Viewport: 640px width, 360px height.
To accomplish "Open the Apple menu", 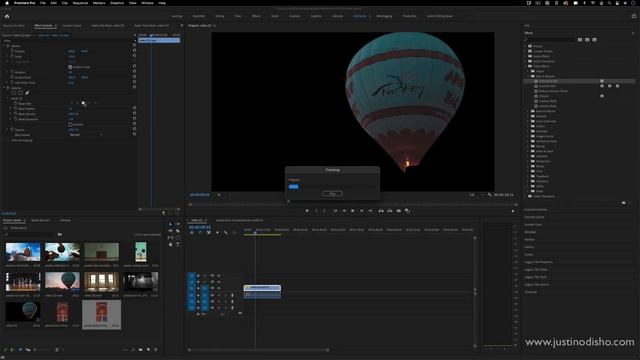I will (x=7, y=3).
